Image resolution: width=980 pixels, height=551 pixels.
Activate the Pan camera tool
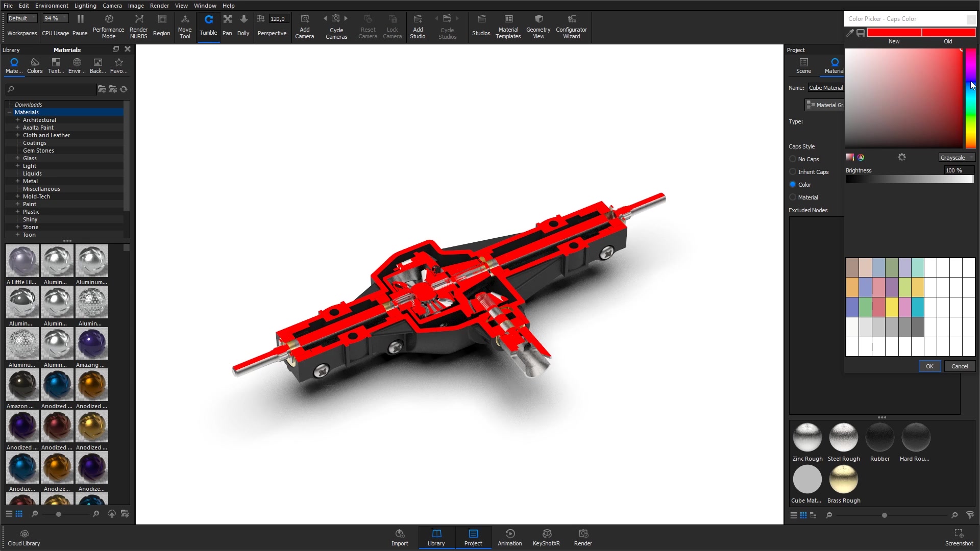pyautogui.click(x=227, y=24)
